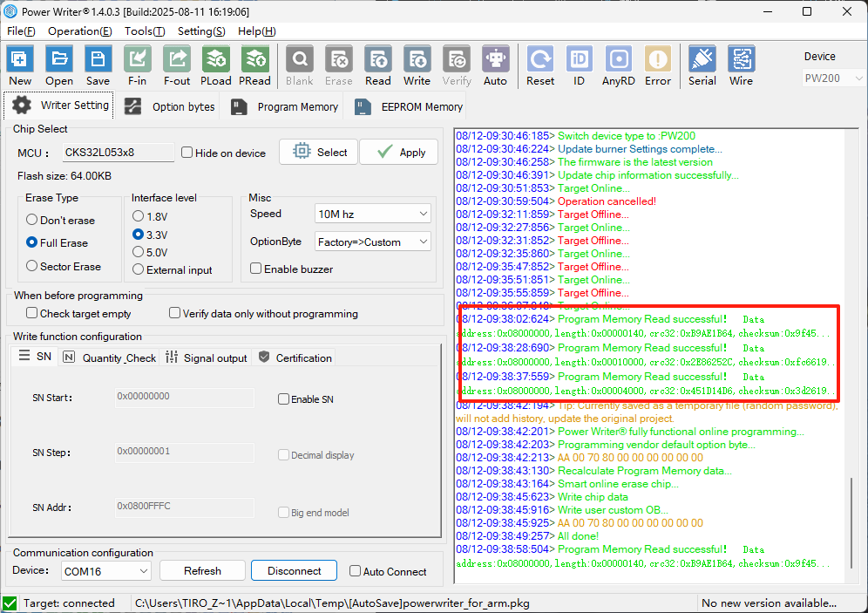Open the Operation menu
This screenshot has width=868, height=613.
(x=79, y=31)
